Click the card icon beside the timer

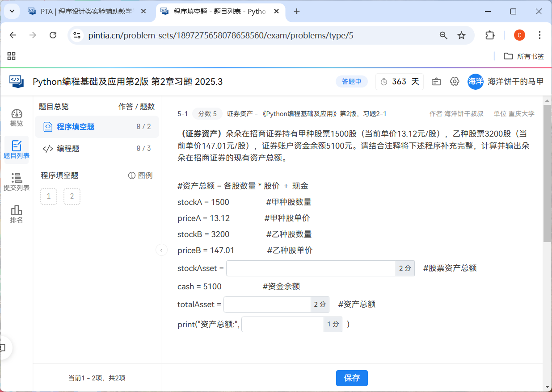coord(436,82)
